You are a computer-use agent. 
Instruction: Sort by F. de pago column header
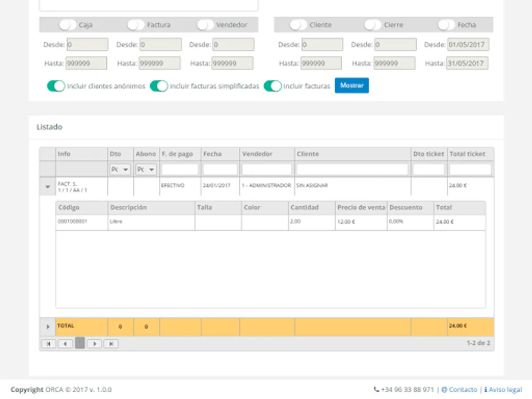[180, 154]
